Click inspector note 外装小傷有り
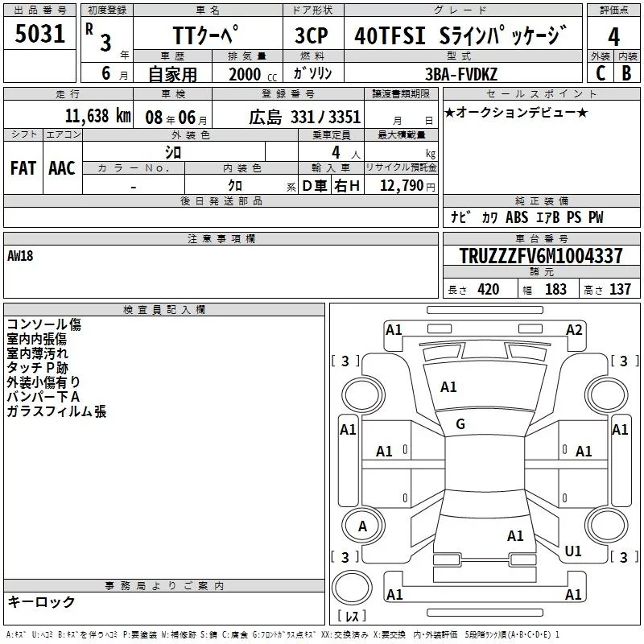 [x=43, y=382]
